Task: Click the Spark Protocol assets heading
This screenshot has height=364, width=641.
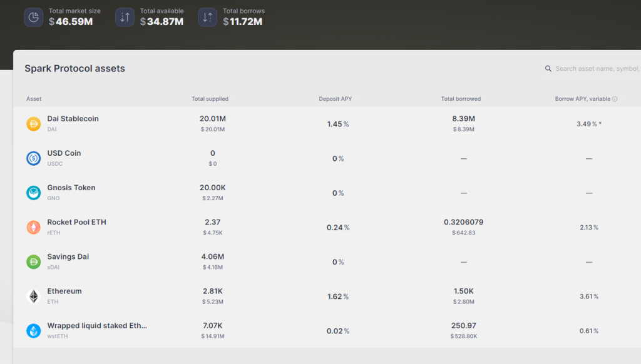Action: click(x=75, y=68)
